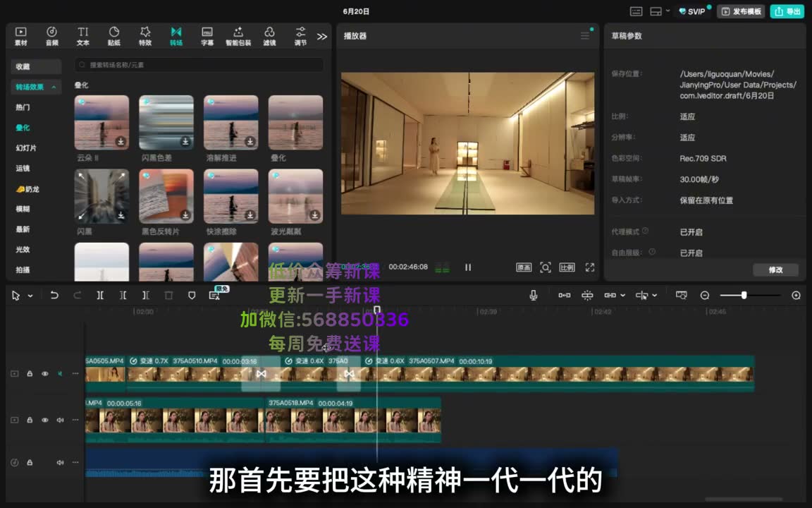The width and height of the screenshot is (812, 508).
Task: Open the player panel menu icon
Action: tap(585, 36)
